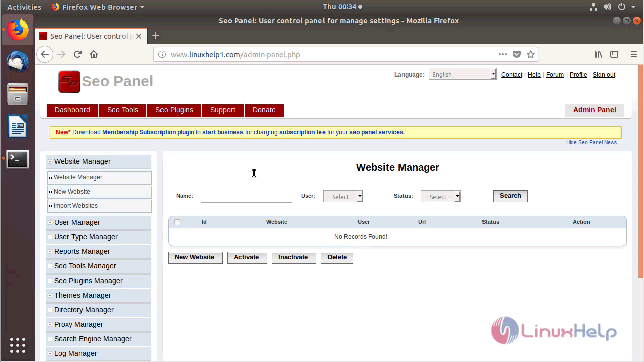Open the Status select dropdown

[440, 197]
